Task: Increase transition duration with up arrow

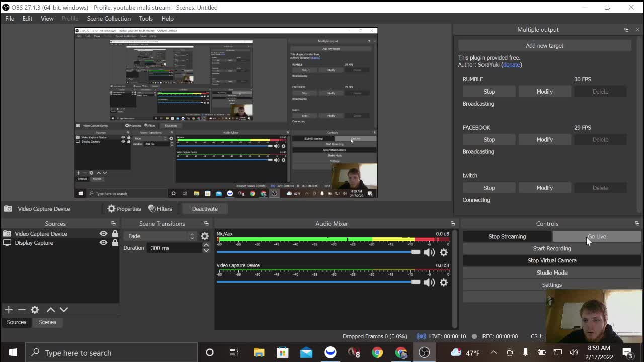Action: coord(206,245)
